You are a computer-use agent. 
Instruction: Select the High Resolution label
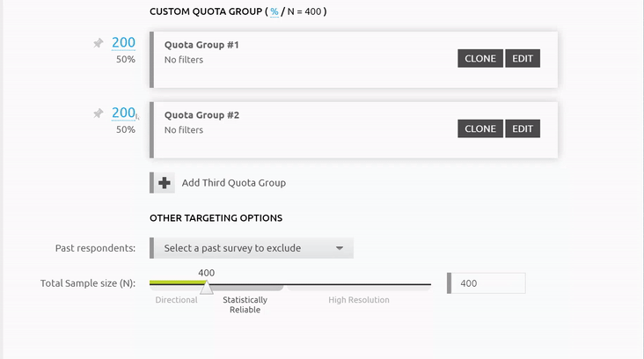point(359,300)
